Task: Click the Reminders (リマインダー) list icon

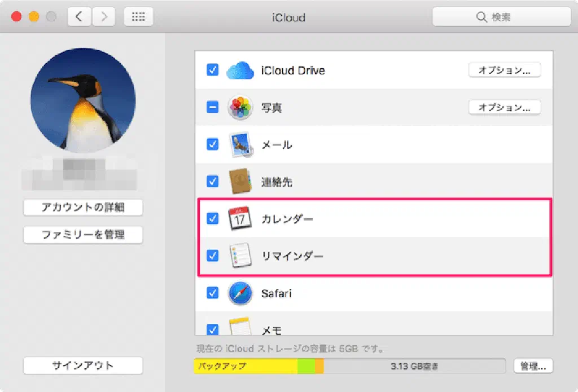Action: pyautogui.click(x=240, y=256)
